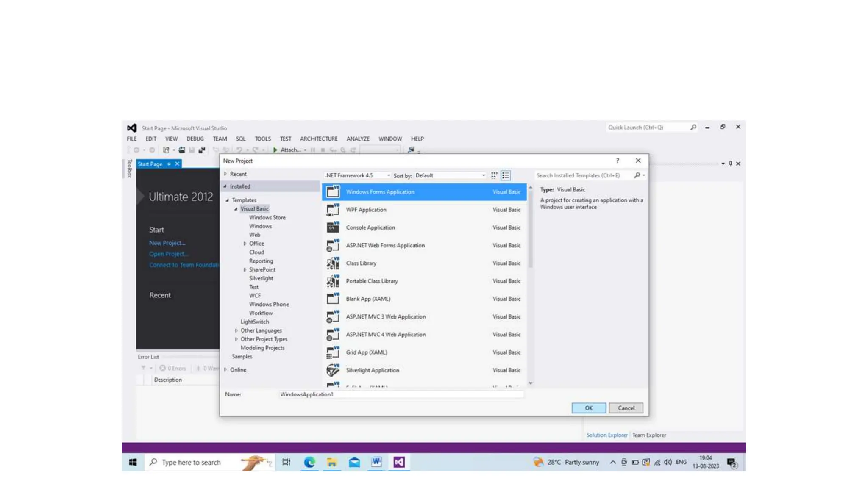This screenshot has width=868, height=488.
Task: Switch to the Team Explorer tab
Action: [649, 435]
